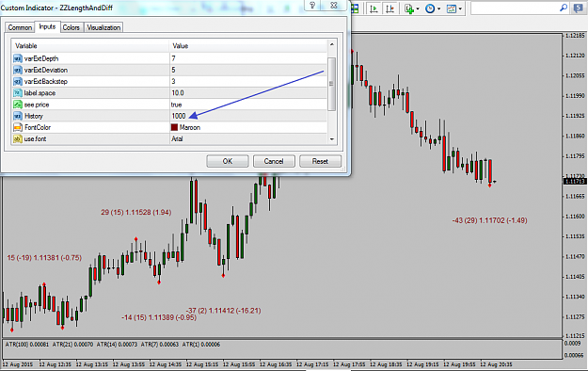Click the ATR(7) 0.00063 readout
Screen dimensions: 588x371
coord(160,345)
